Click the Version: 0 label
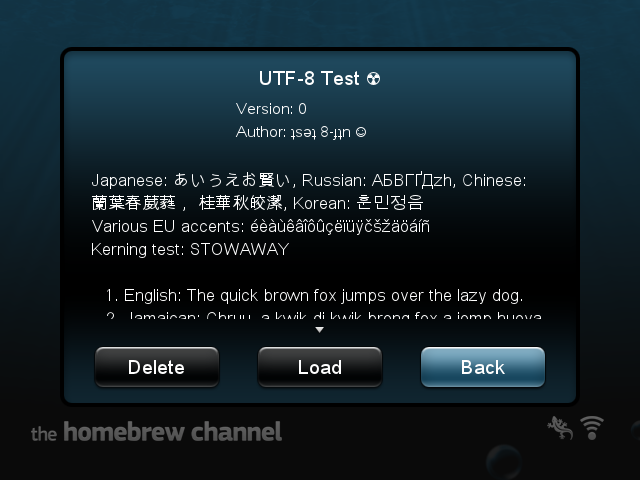This screenshot has height=480, width=640. 271,109
